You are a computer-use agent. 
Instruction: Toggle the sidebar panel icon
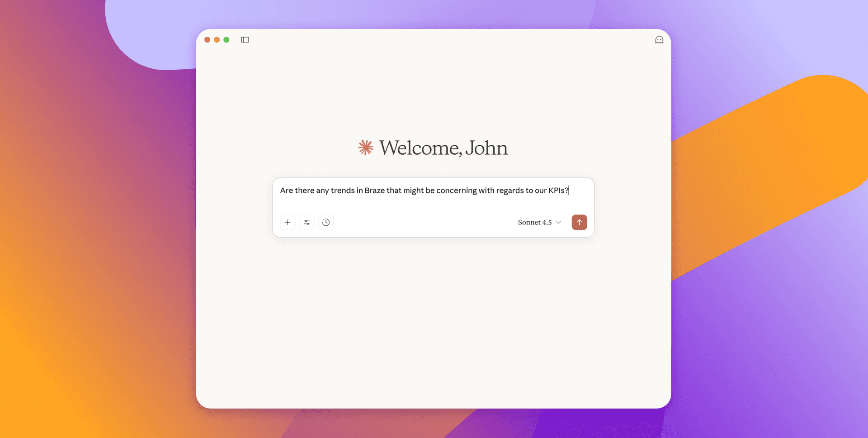coord(245,39)
